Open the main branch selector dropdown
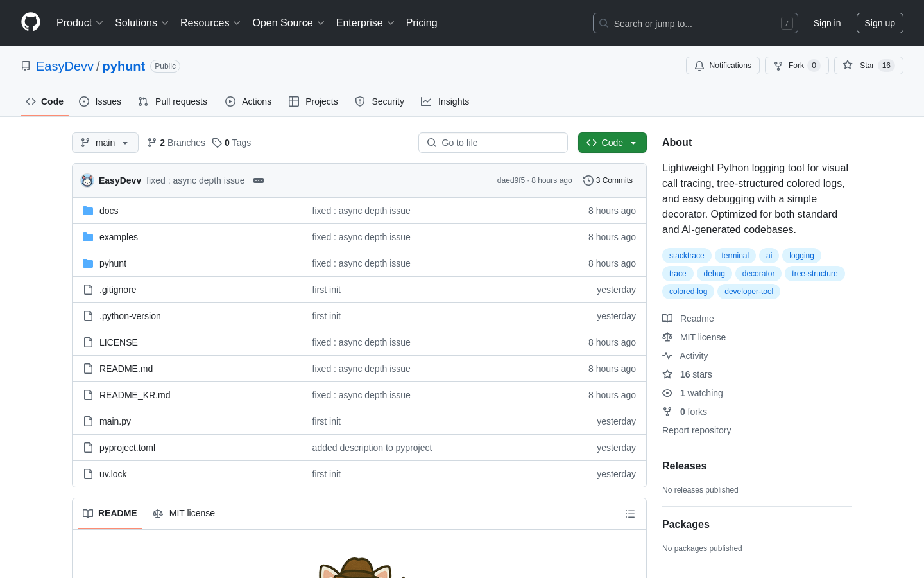 105,143
